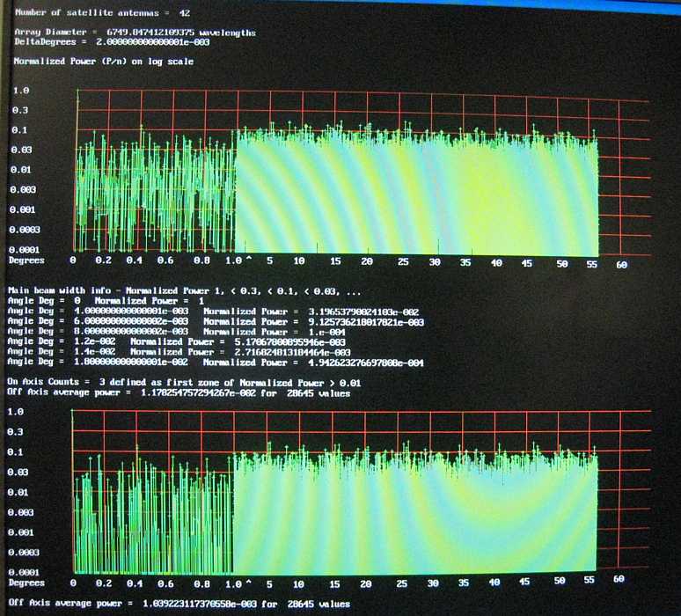Click 'Normalized Power (P/n) on log scale' heading
This screenshot has width=681, height=616.
tap(103, 62)
